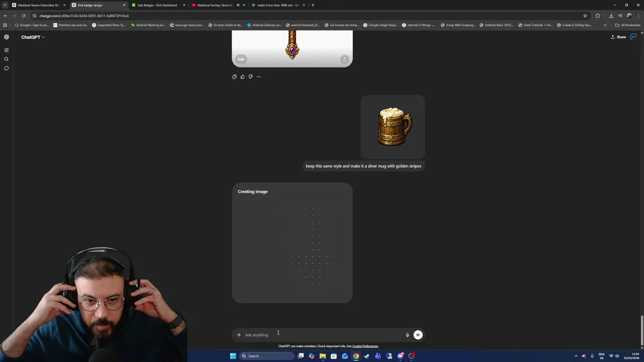This screenshot has width=644, height=362.
Task: Open the apps grid in bookmarks bar
Action: point(5,25)
